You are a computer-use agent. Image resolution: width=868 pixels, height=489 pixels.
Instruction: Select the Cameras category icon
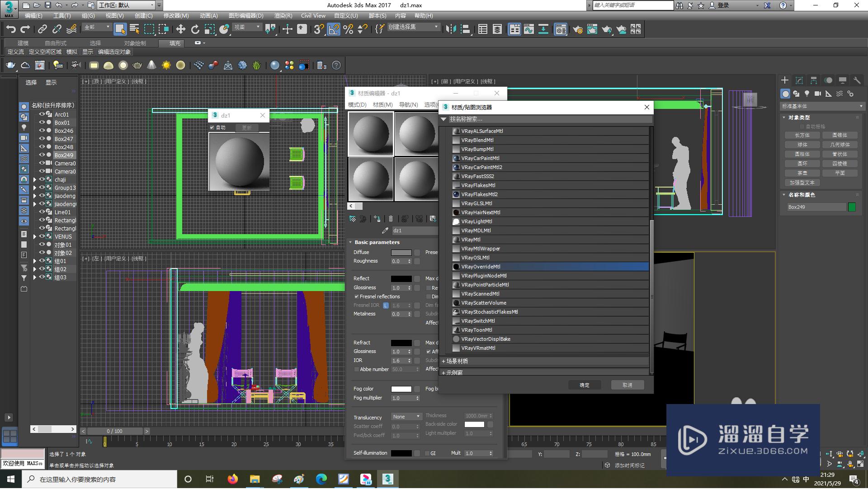tap(818, 94)
